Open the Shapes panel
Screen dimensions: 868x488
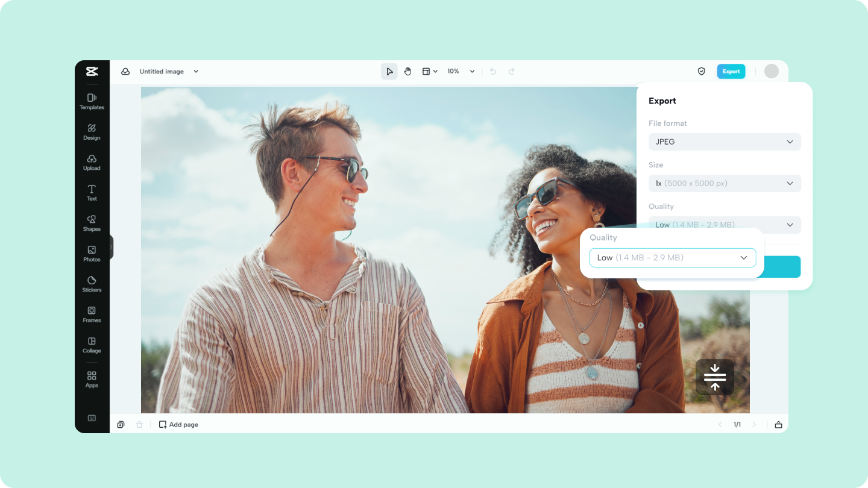click(92, 223)
